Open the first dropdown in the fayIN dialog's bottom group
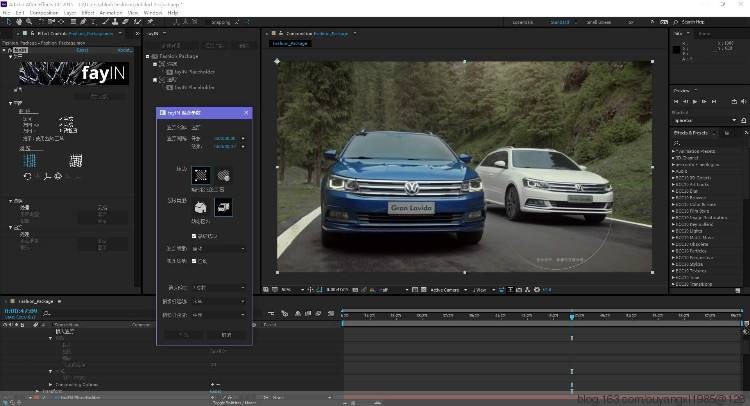Image resolution: width=750 pixels, height=406 pixels. pos(218,287)
